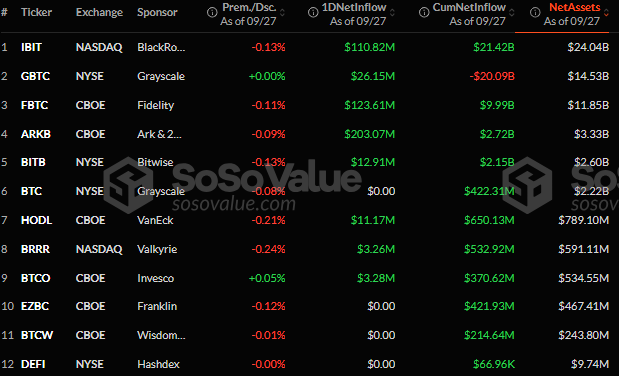619x376 pixels.
Task: Select the Exchange column header
Action: pos(99,12)
